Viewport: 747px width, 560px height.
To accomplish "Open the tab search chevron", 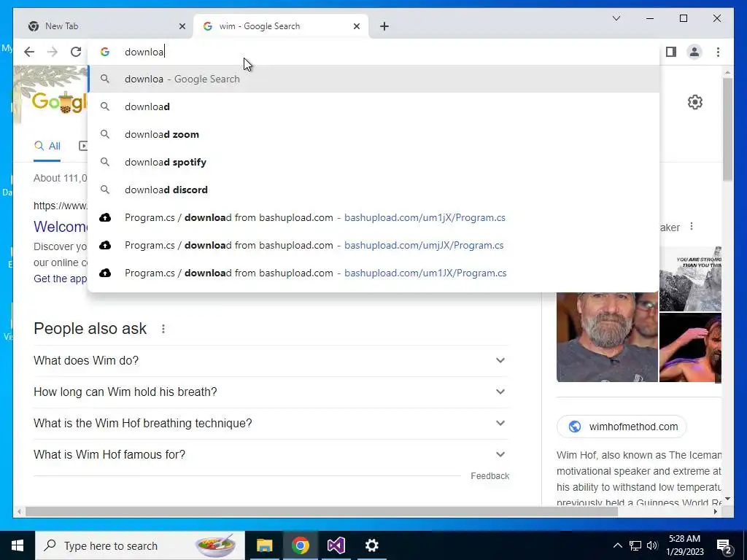I will point(616,18).
